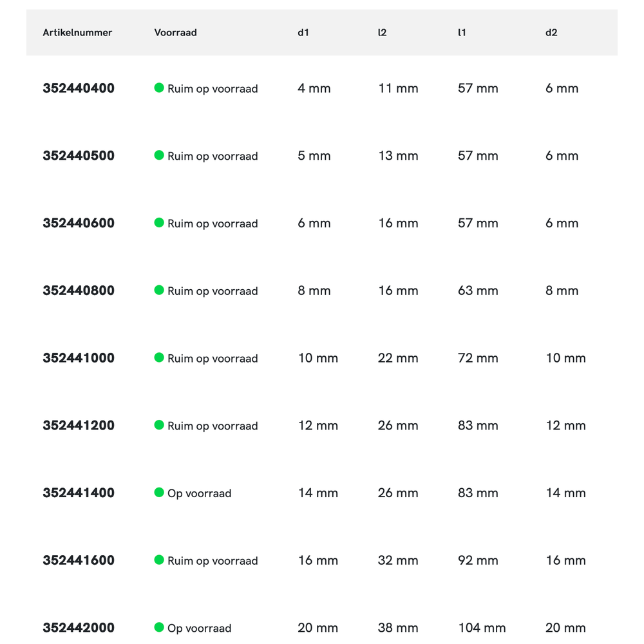
Task: Click the green stock dot for 352440800
Action: tap(159, 290)
